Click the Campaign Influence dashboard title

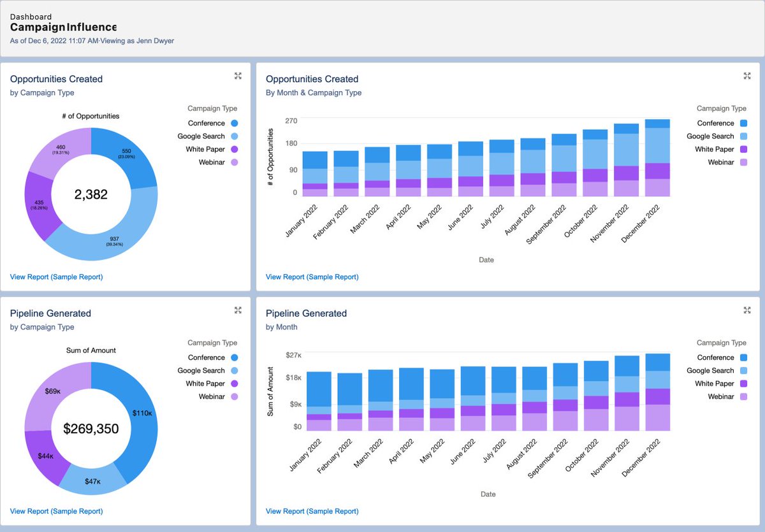63,27
